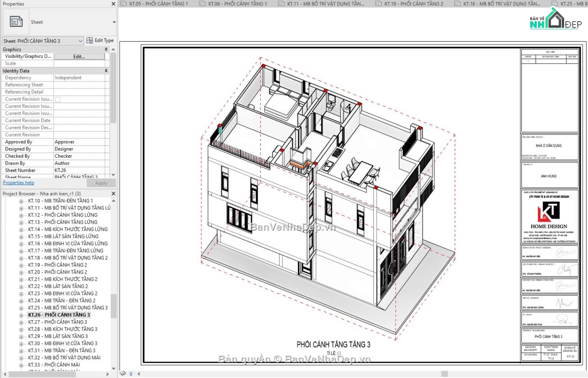The width and height of the screenshot is (588, 378).
Task: Close the Properties palette
Action: pyautogui.click(x=113, y=4)
